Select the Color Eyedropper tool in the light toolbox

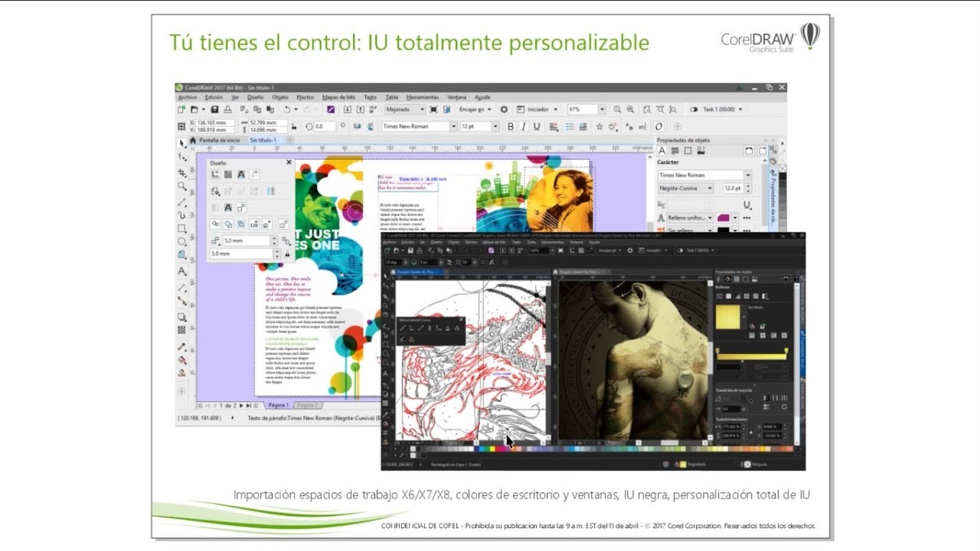click(182, 347)
